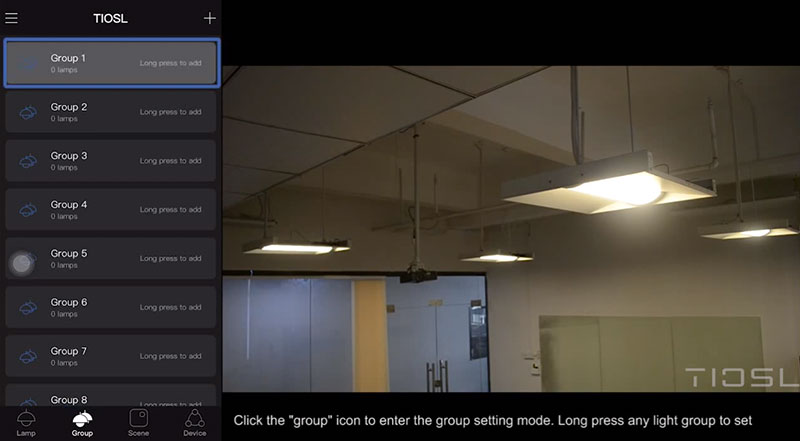Select the Group 6 name
Screen dimensions: 800x441
[x=68, y=302]
